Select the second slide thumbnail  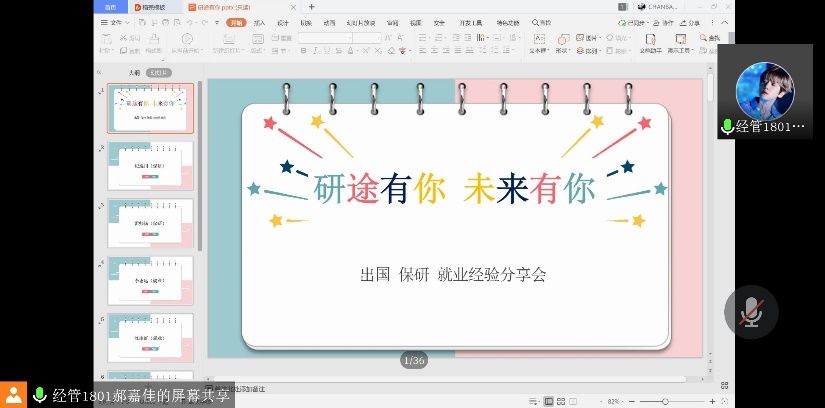click(x=150, y=165)
